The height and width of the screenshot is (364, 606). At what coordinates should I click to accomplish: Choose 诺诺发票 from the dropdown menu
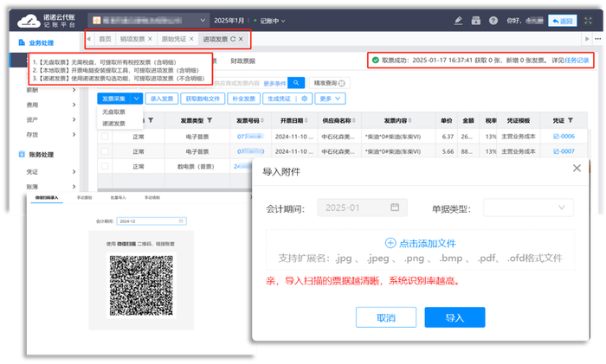(x=113, y=124)
